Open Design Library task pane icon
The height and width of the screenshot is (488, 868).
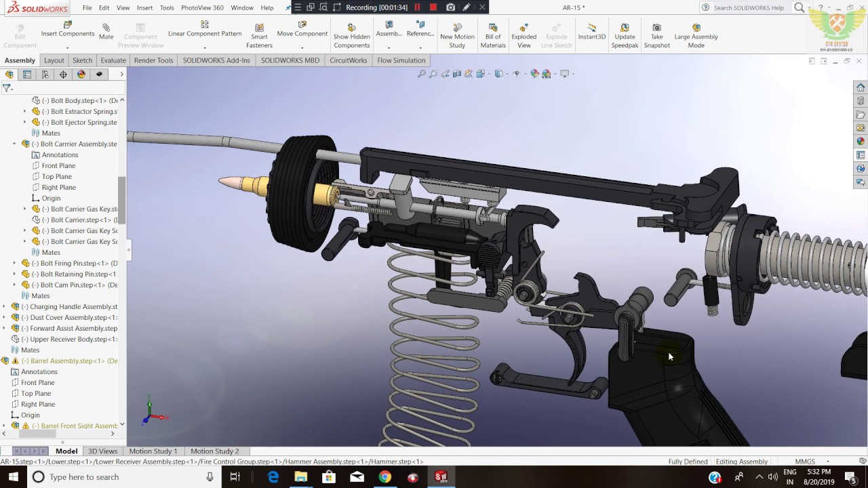coord(861,101)
